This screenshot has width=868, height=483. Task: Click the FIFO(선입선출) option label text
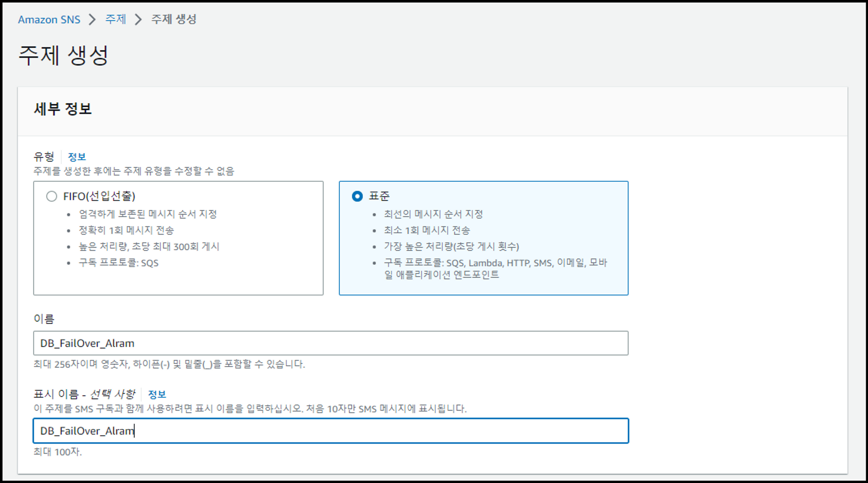click(99, 196)
